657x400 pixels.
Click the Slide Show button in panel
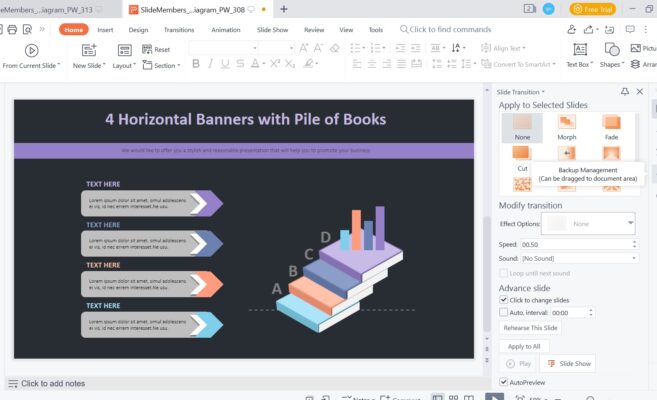[x=569, y=364]
